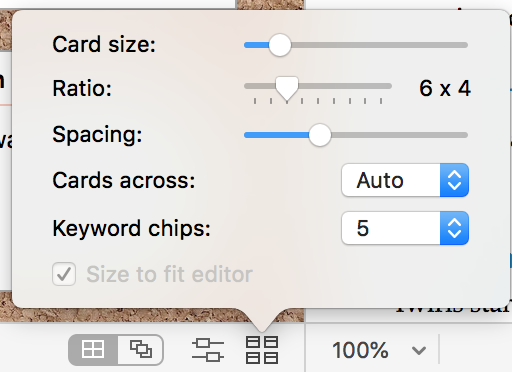Switch corkboard to grid arrangement mode

coord(93,350)
